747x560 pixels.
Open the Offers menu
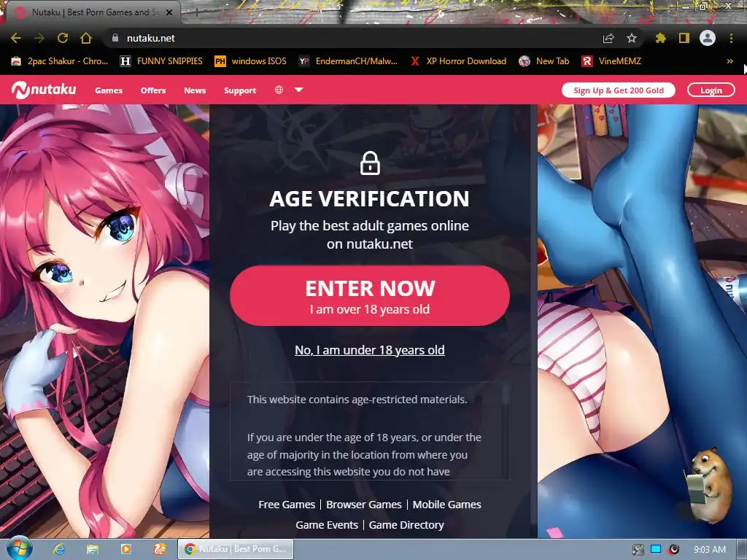pos(153,90)
